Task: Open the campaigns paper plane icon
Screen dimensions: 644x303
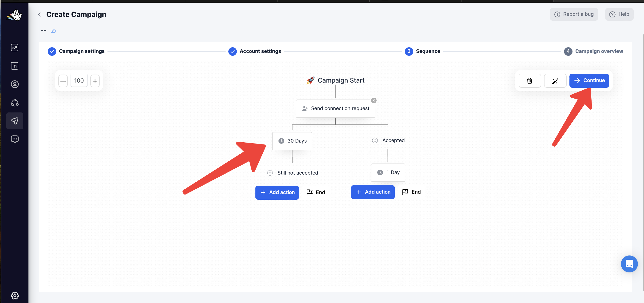Action: point(15,121)
